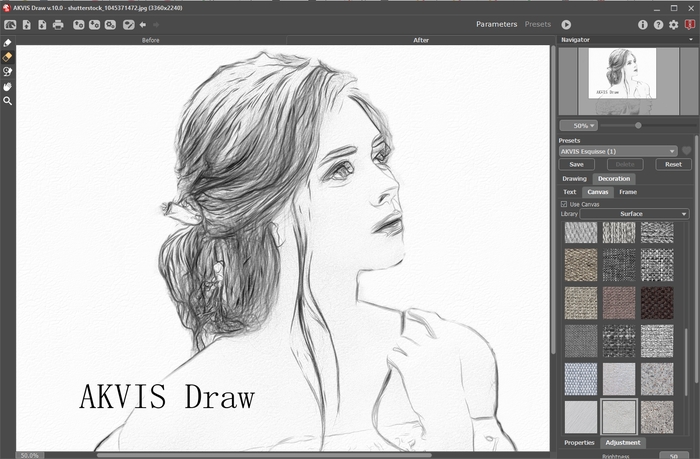Viewport: 700px width, 459px height.
Task: Select the Pencil tool in left toolbar
Action: tap(7, 43)
